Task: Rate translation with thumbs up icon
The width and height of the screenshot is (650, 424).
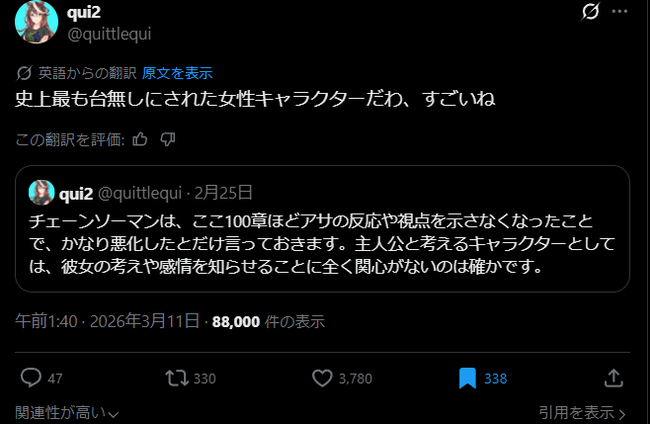Action: [140, 140]
